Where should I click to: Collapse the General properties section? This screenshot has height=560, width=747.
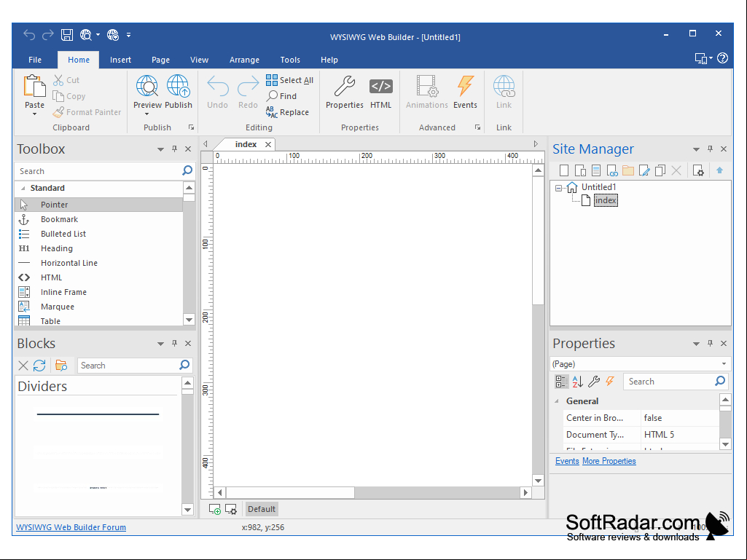pyautogui.click(x=557, y=401)
